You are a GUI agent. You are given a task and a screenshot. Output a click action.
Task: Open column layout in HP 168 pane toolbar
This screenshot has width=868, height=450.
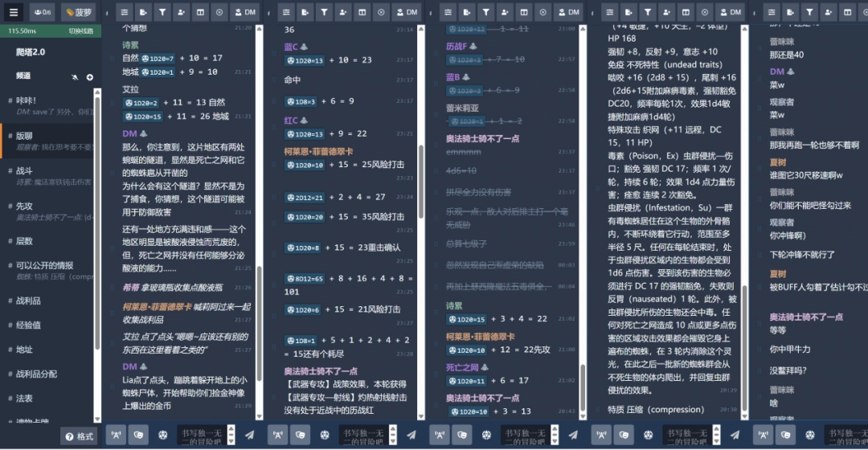[686, 12]
